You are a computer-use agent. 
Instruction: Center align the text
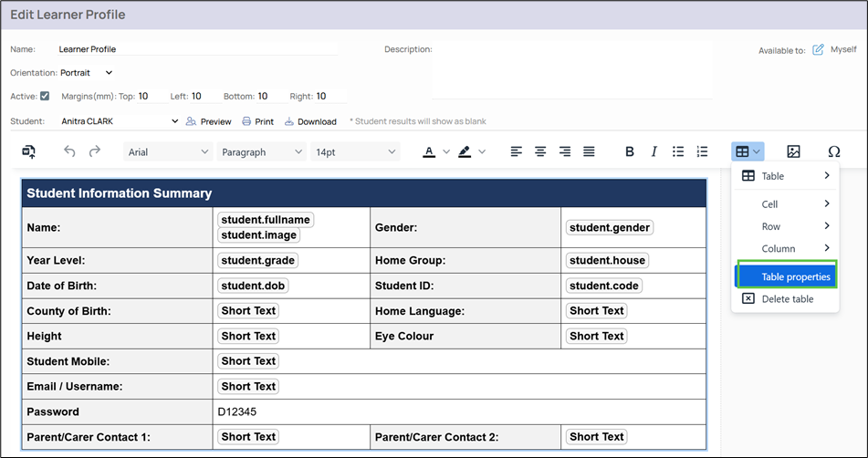coord(540,151)
